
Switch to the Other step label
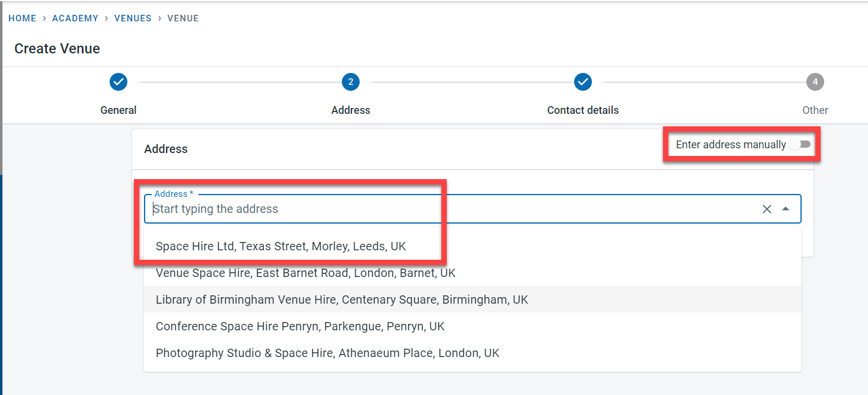(x=815, y=110)
